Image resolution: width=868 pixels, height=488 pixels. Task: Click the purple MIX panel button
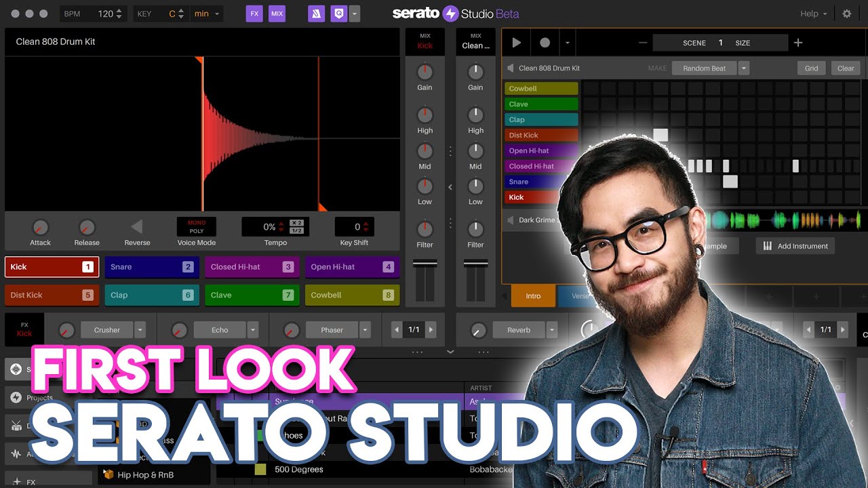tap(277, 14)
